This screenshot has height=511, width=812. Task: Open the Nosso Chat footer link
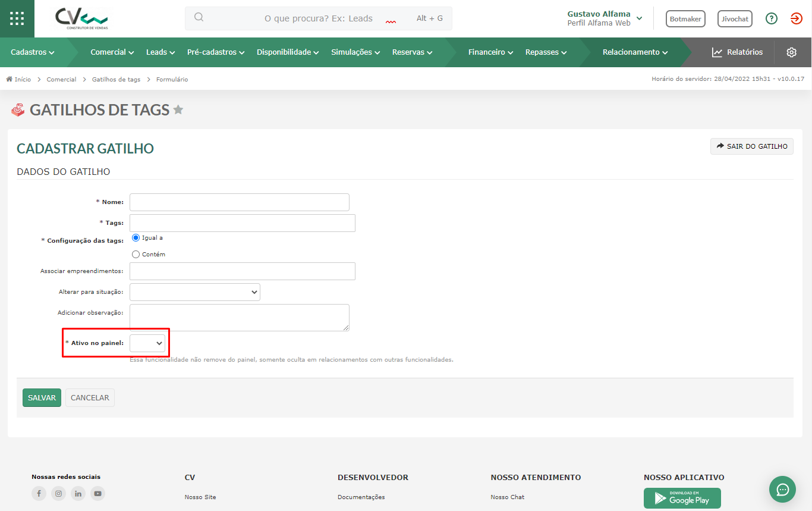click(508, 497)
